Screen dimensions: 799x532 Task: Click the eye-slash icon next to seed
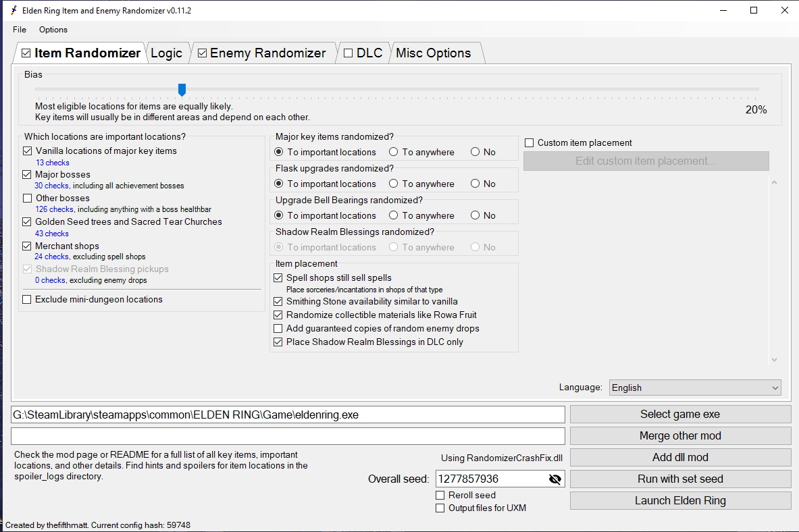click(555, 479)
